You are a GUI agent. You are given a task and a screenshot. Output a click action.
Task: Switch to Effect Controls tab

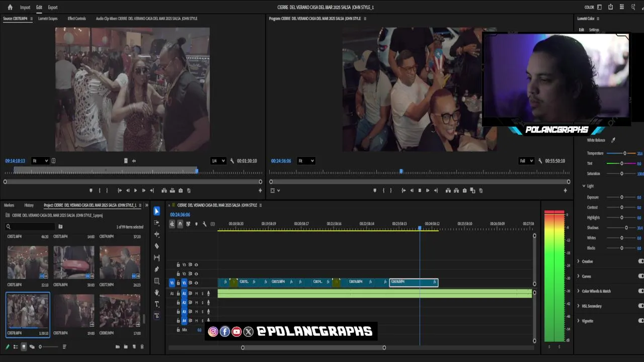point(76,19)
